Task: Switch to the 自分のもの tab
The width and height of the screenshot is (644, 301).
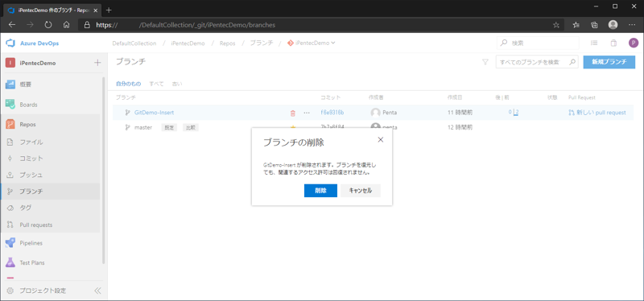Action: 128,84
